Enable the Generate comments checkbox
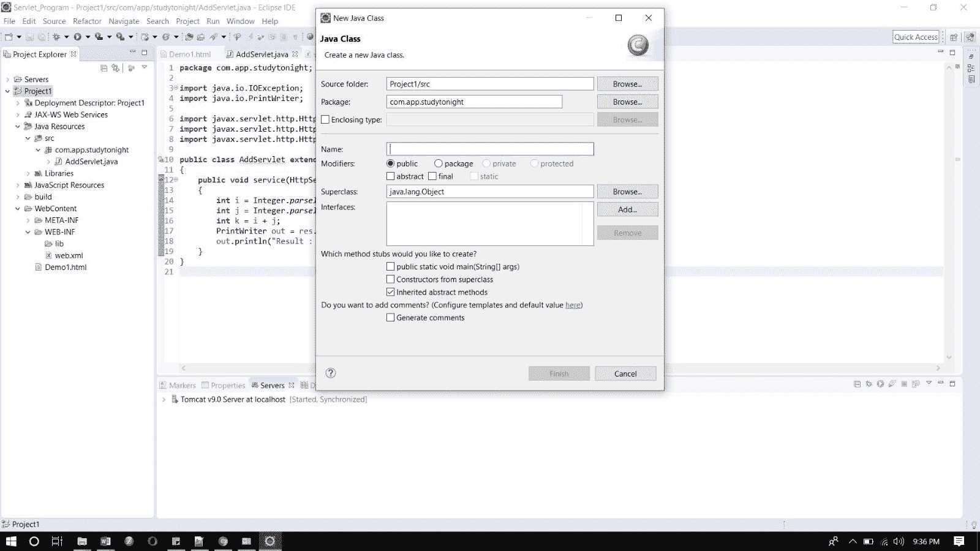The height and width of the screenshot is (551, 980). (x=391, y=317)
